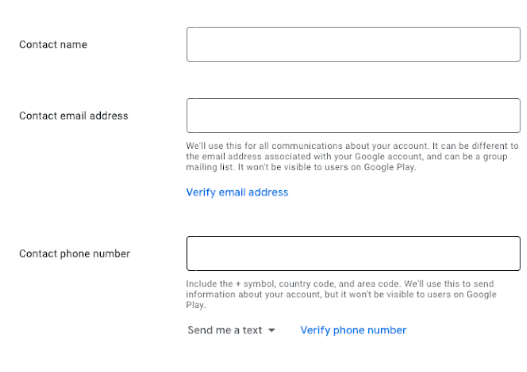Screen dimensions: 527x372
Task: Click the words 'group mailing list' in description
Action: point(346,162)
